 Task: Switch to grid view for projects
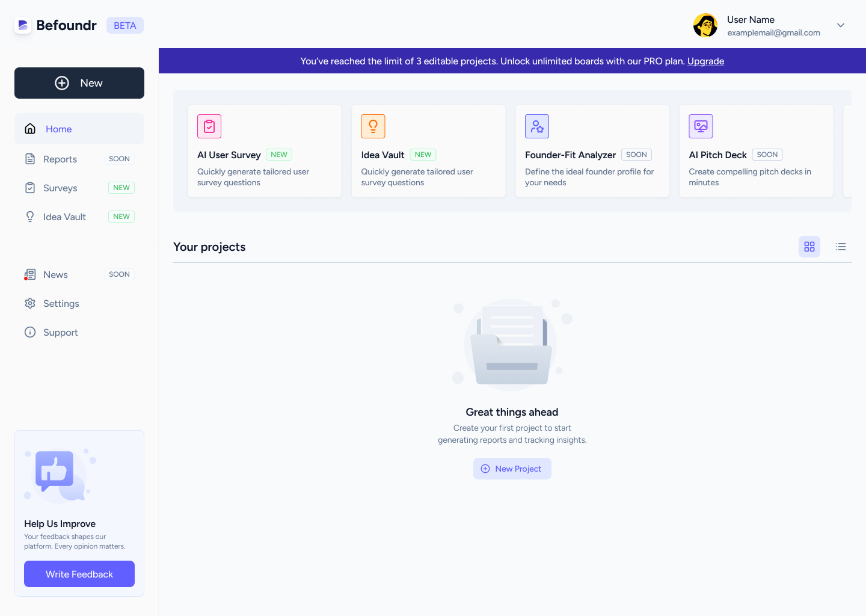(809, 247)
